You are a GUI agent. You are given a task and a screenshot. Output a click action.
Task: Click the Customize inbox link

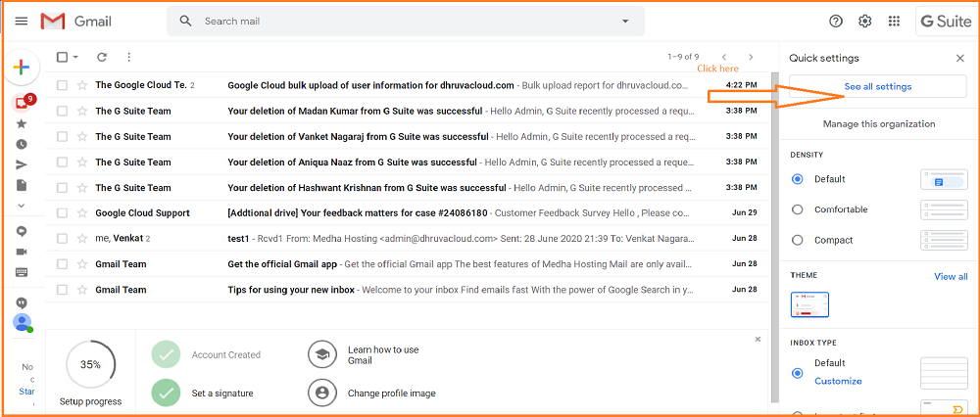(838, 381)
